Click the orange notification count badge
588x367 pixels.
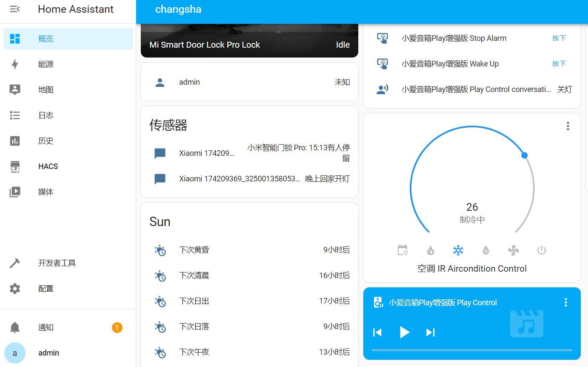(117, 327)
